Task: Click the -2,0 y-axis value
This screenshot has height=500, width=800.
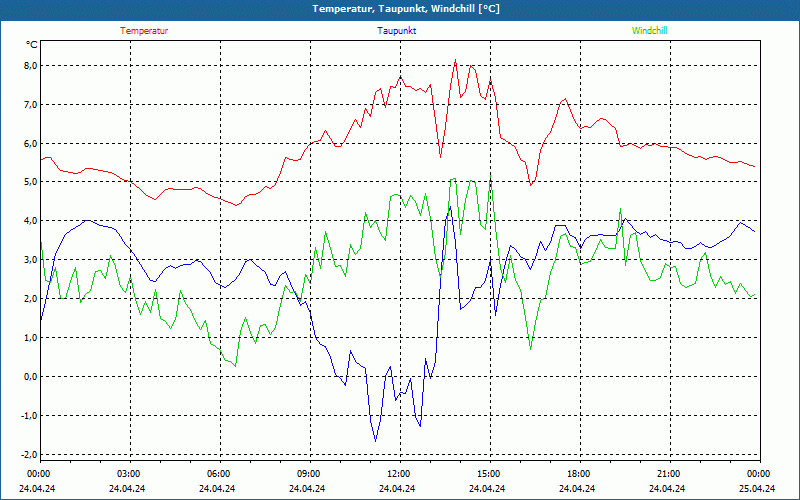Action: (29, 454)
